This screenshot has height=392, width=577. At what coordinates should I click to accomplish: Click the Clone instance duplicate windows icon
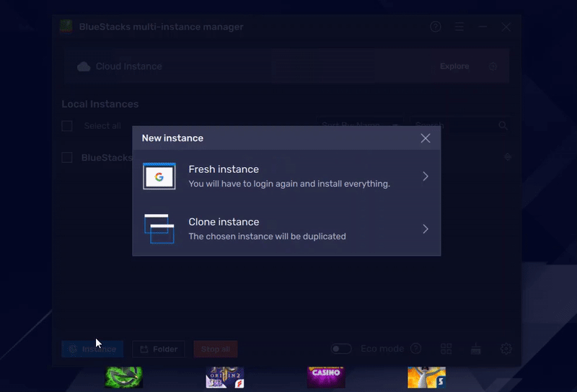click(x=159, y=228)
